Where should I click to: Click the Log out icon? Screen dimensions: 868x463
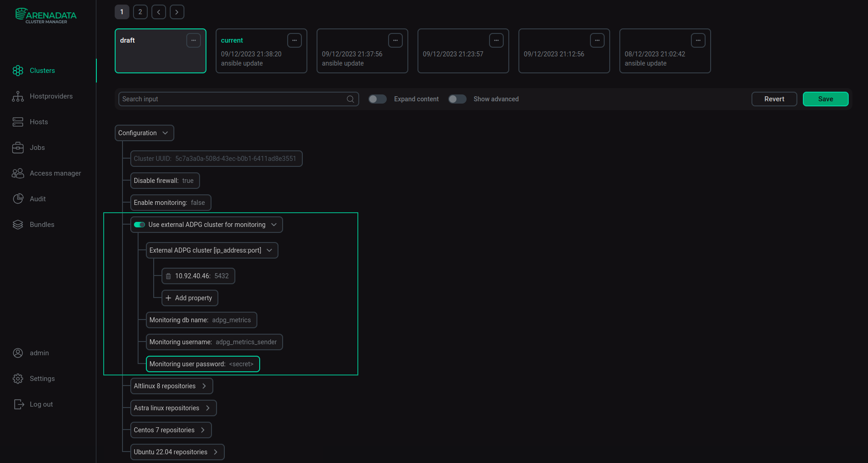pos(19,404)
